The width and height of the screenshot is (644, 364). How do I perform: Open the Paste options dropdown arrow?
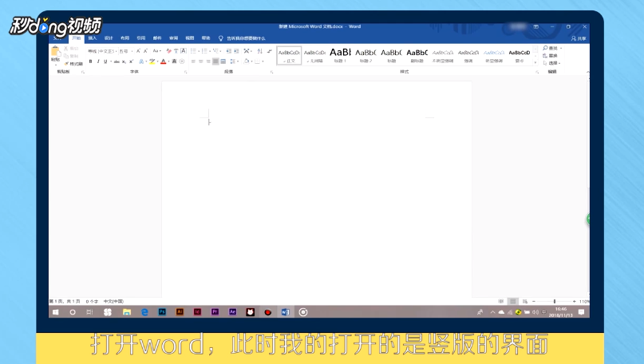[55, 65]
